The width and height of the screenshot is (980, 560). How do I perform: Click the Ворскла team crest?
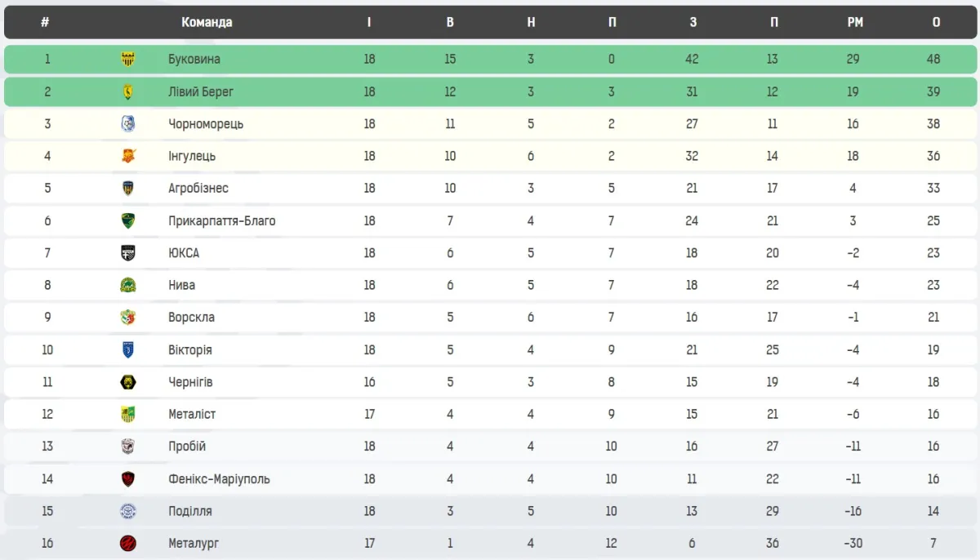point(128,318)
